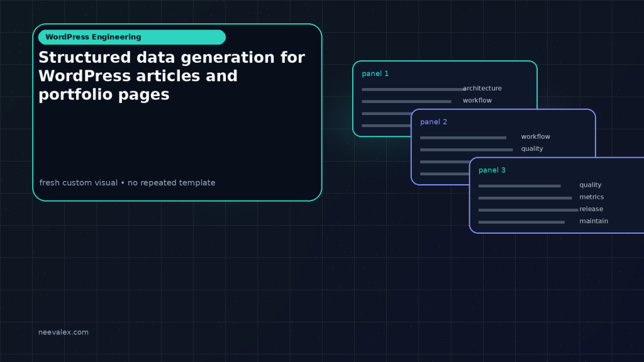The height and width of the screenshot is (362, 644).
Task: Select the 'panel 3' title
Action: click(x=492, y=170)
